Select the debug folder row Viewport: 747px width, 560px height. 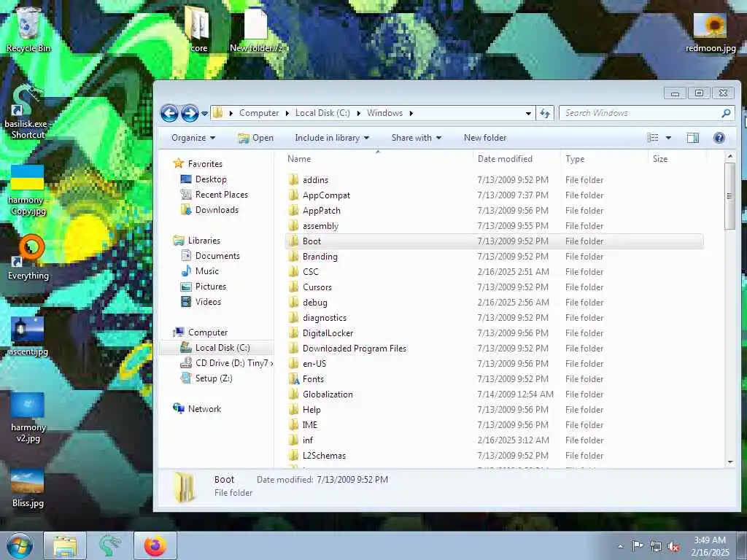[495, 303]
